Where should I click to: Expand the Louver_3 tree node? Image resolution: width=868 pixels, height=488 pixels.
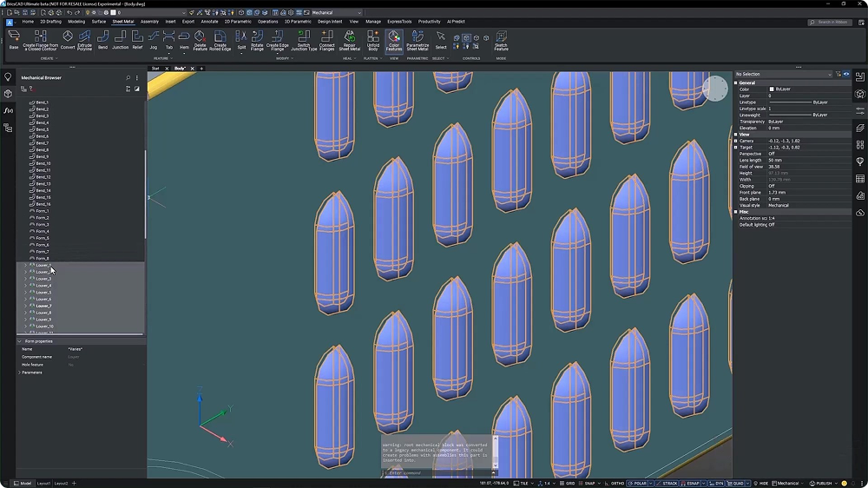pos(25,279)
